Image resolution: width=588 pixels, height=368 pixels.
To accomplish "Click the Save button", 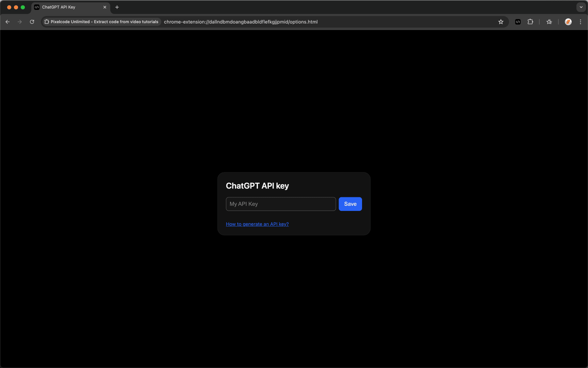I will [x=350, y=204].
